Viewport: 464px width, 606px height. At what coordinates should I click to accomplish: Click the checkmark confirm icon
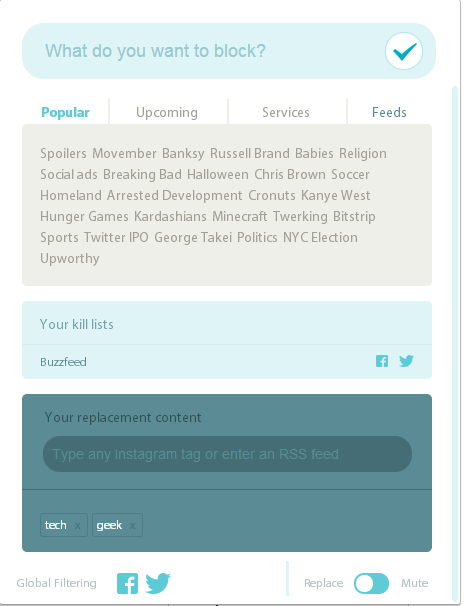[x=404, y=51]
